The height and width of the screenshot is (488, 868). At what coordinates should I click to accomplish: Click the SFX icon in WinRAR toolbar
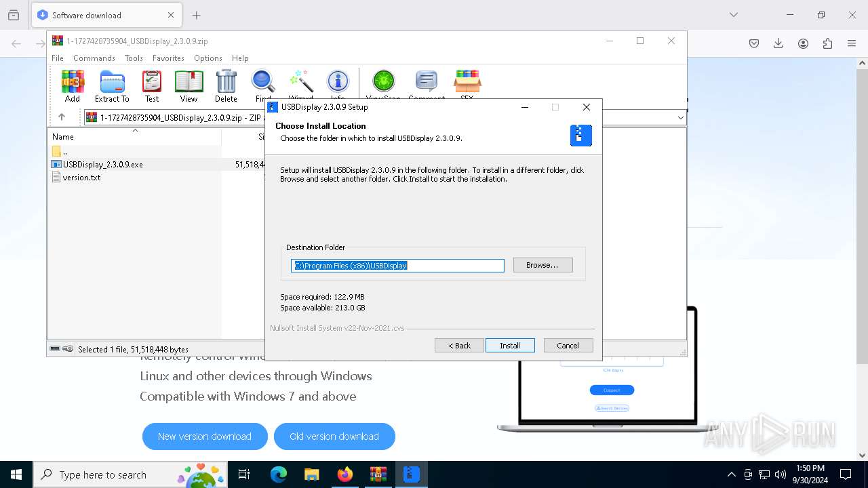[467, 86]
